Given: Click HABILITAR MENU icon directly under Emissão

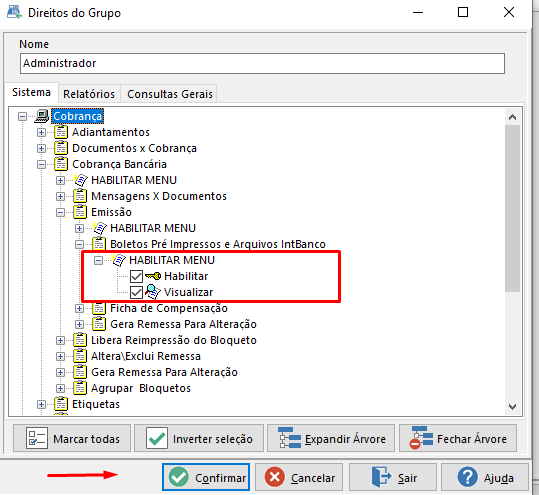Looking at the screenshot, I should pyautogui.click(x=100, y=228).
